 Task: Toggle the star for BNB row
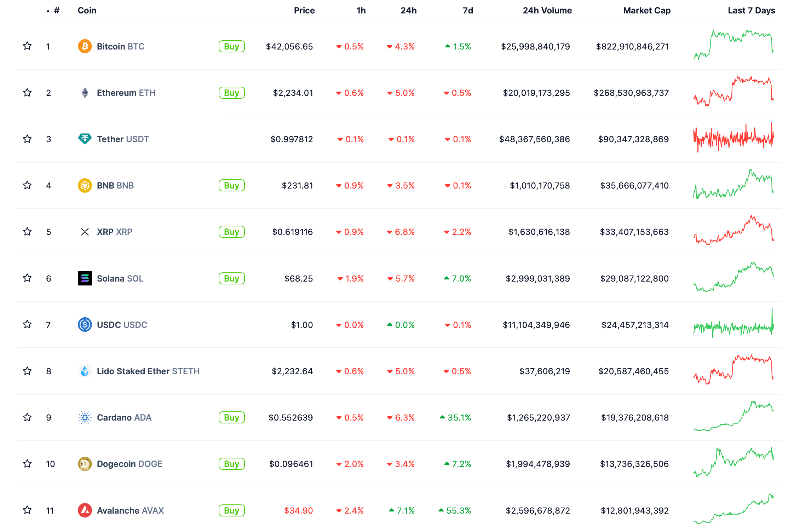click(27, 185)
